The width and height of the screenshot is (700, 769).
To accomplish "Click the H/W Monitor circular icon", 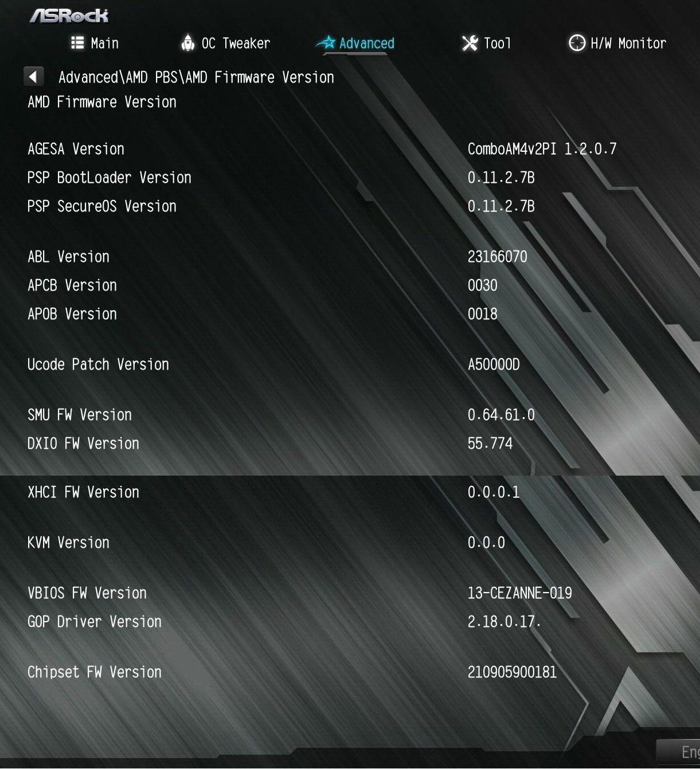I will point(576,42).
